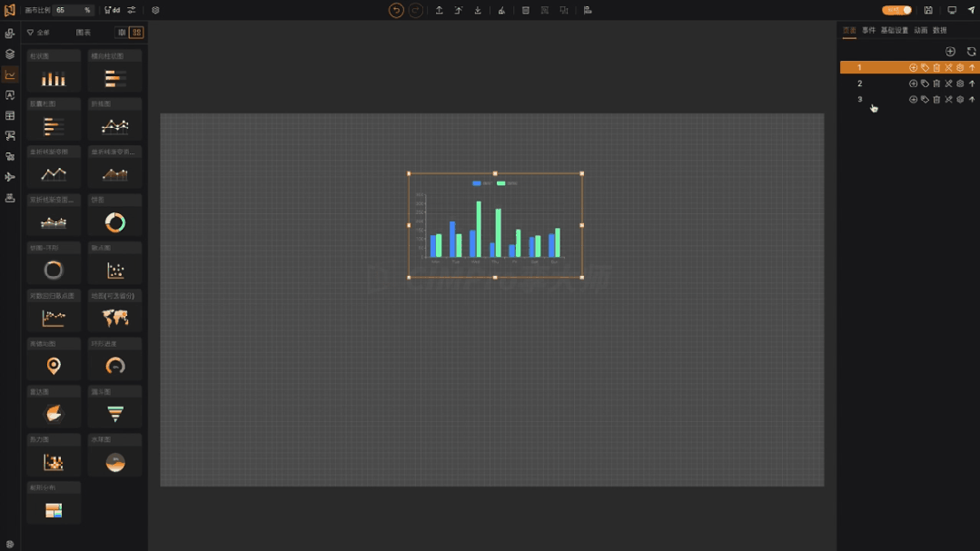Click the download icon in top toolbar
This screenshot has width=980, height=551.
pos(478,10)
